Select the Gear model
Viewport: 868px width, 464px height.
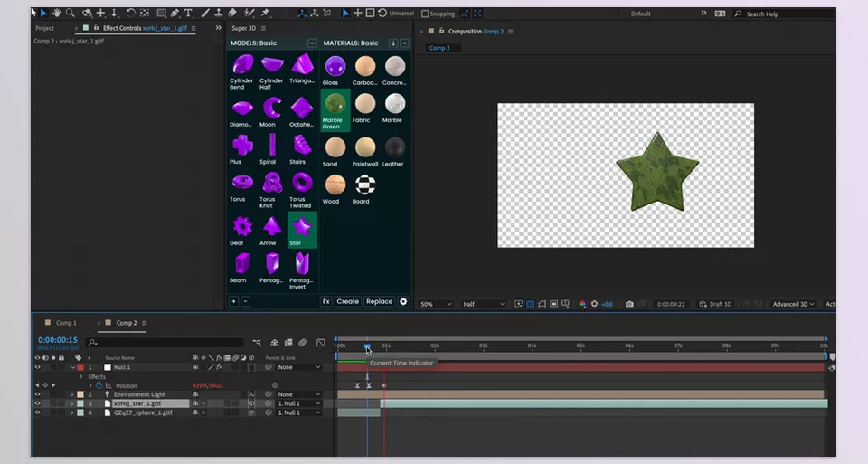[x=242, y=226]
